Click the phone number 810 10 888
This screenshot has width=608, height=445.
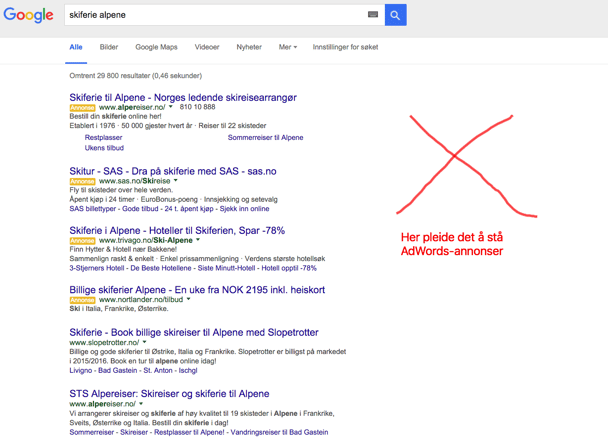[x=197, y=107]
